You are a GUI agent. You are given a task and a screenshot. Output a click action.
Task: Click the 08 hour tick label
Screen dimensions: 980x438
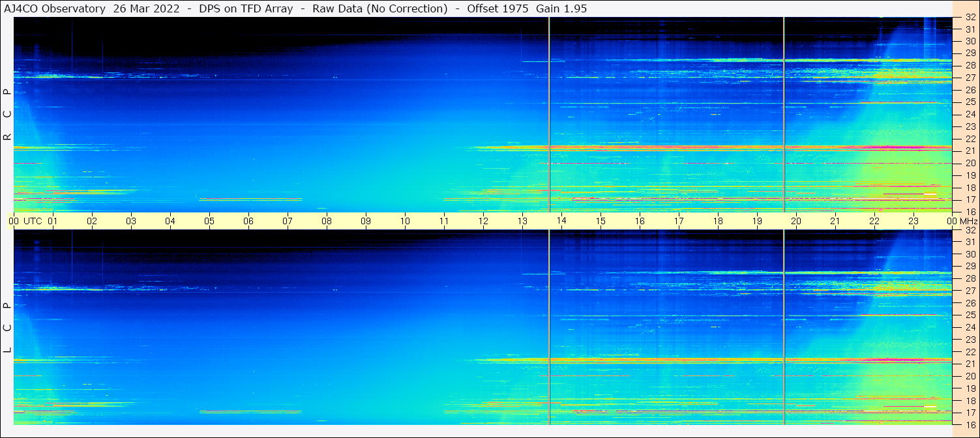[x=327, y=221]
